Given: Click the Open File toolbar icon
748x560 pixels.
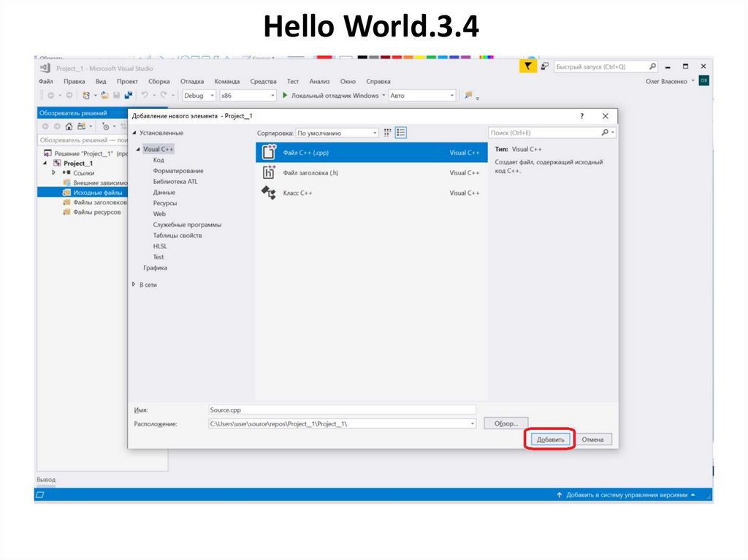Looking at the screenshot, I should [x=104, y=96].
